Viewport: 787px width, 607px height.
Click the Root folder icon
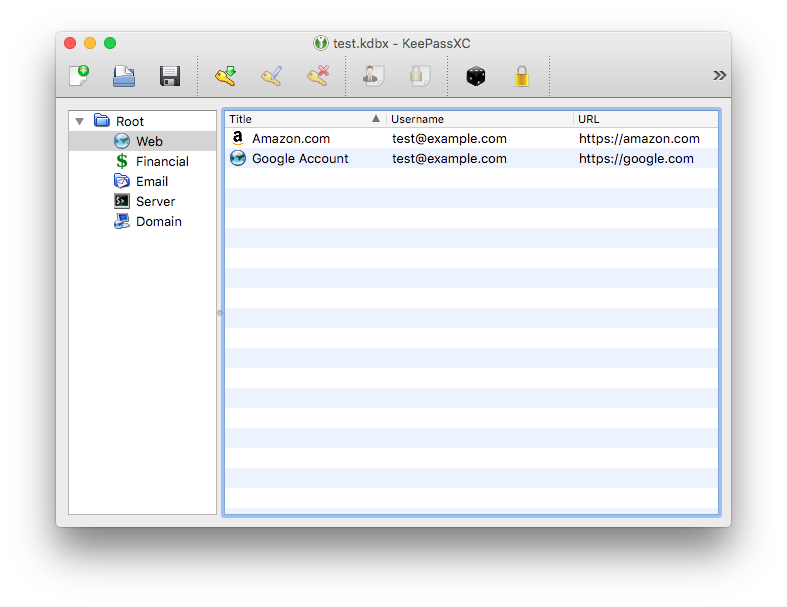click(102, 120)
